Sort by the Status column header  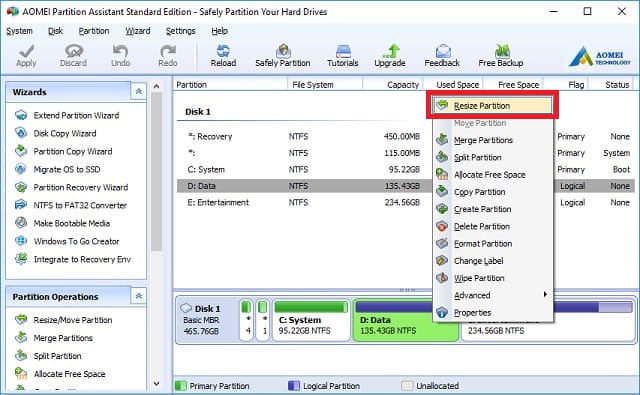coord(611,85)
